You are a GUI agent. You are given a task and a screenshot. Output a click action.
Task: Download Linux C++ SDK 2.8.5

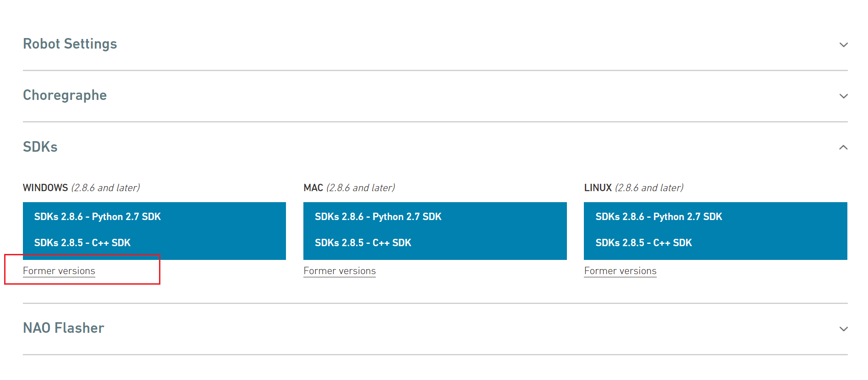(x=643, y=243)
